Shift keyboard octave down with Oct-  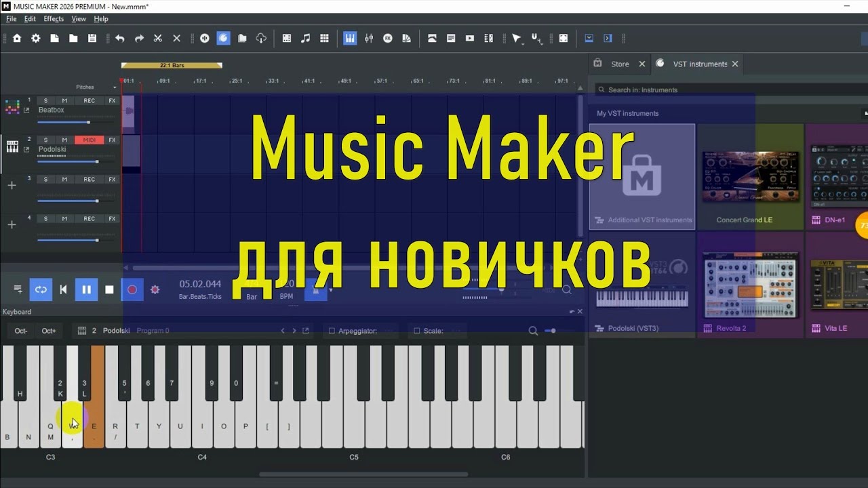tap(21, 331)
